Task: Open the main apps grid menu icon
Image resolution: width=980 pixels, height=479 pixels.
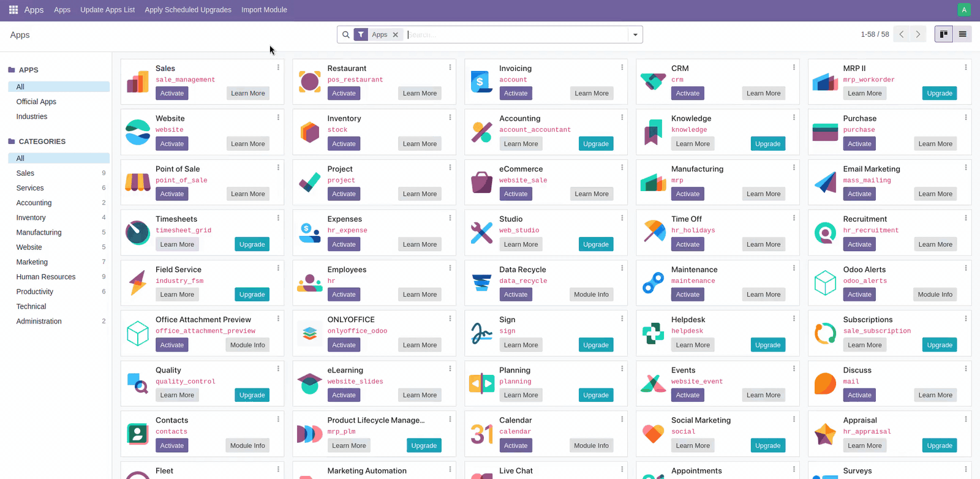Action: [13, 10]
